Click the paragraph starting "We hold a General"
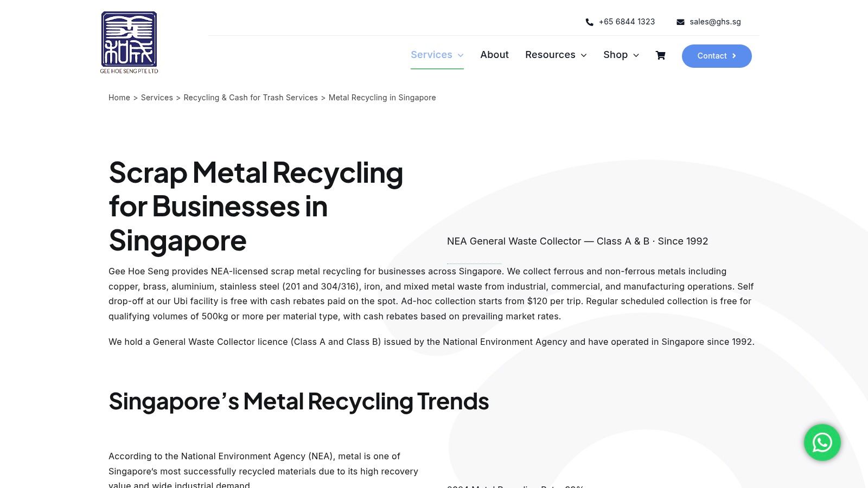868x488 pixels. click(x=431, y=342)
